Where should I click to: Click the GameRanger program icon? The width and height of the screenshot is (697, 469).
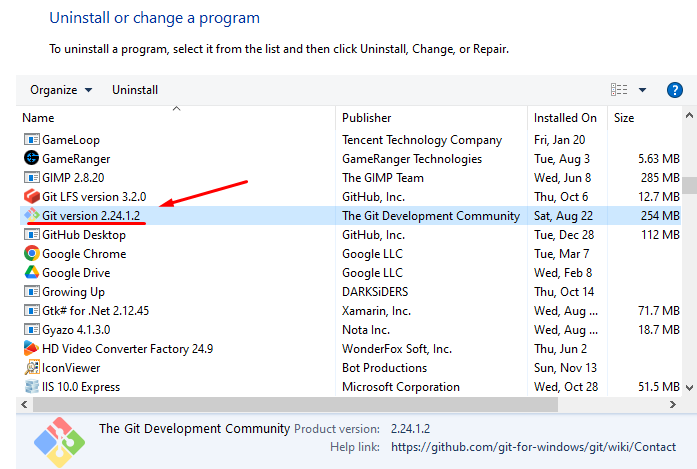tap(30, 158)
